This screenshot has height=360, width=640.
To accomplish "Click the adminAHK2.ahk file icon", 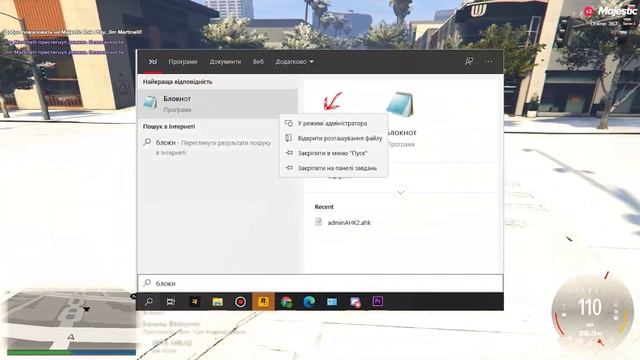I will click(x=318, y=222).
